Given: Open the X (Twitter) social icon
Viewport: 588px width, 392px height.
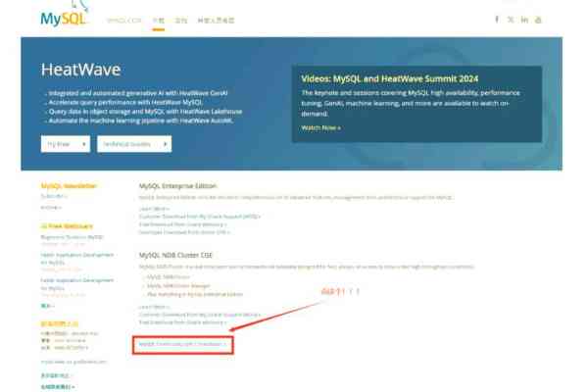Looking at the screenshot, I should coord(511,20).
